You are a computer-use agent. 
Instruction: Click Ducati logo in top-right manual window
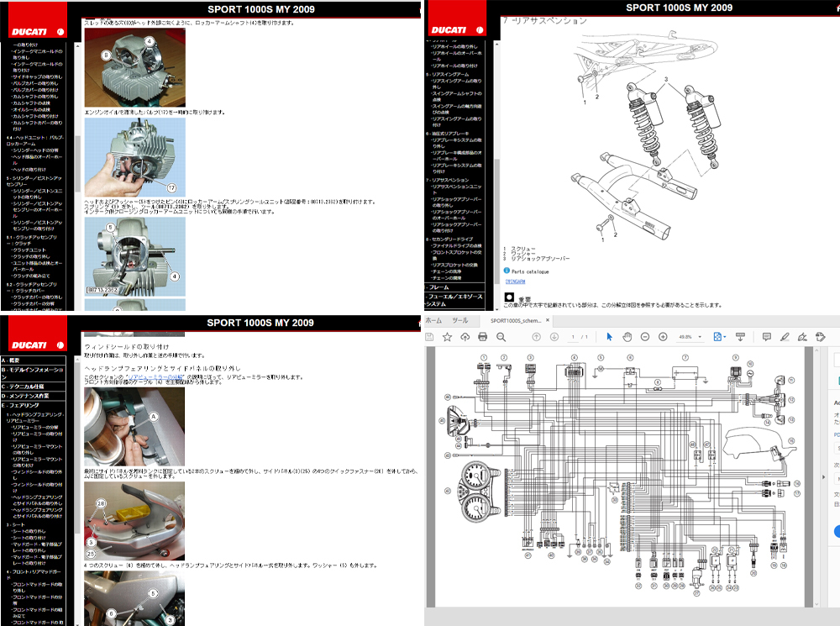tap(457, 30)
